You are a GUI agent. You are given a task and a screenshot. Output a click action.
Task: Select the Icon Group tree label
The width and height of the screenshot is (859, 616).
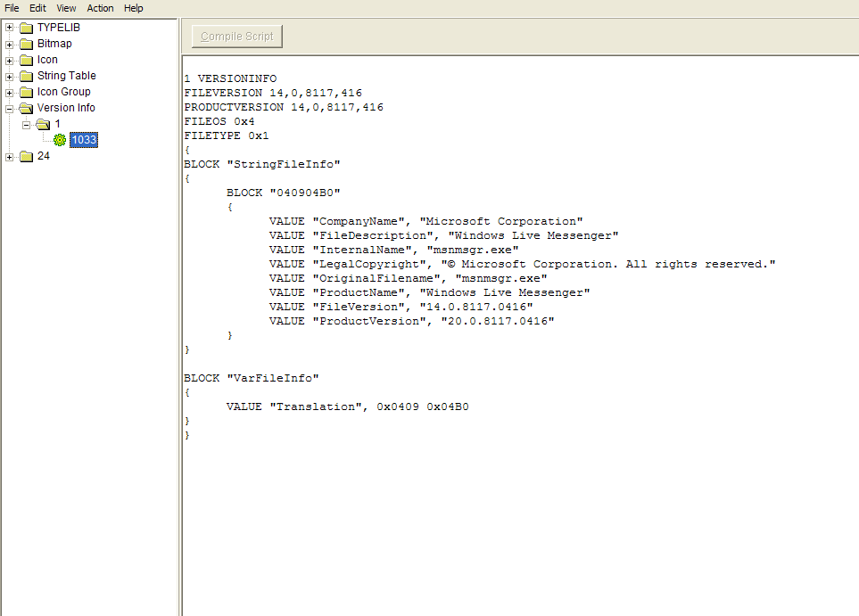[63, 92]
